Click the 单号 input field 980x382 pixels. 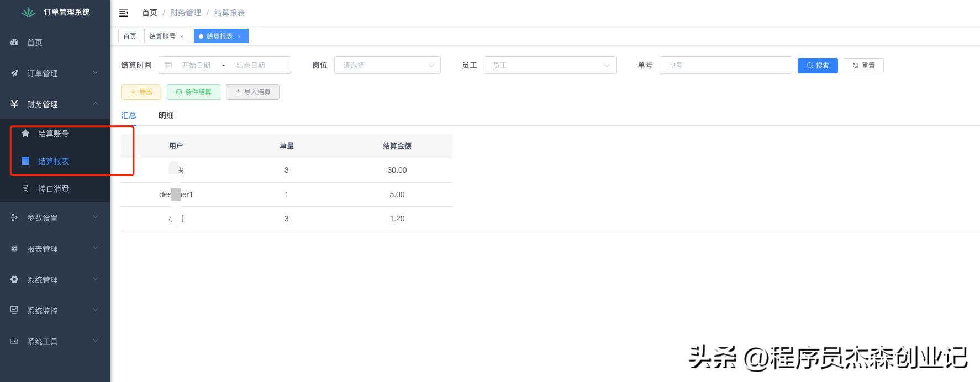(725, 65)
